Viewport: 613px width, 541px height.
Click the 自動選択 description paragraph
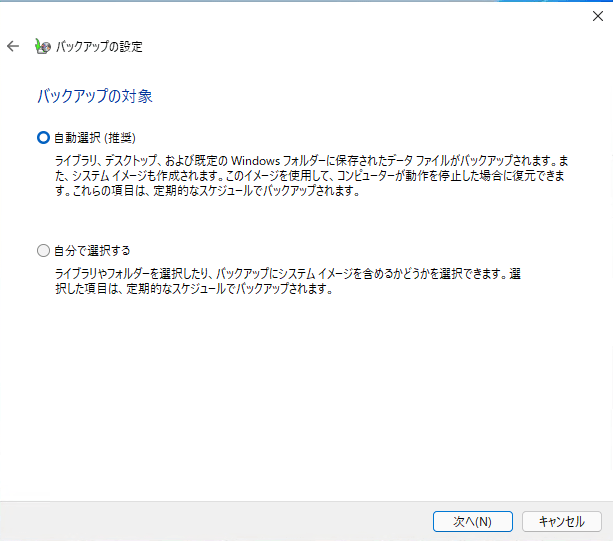[312, 176]
